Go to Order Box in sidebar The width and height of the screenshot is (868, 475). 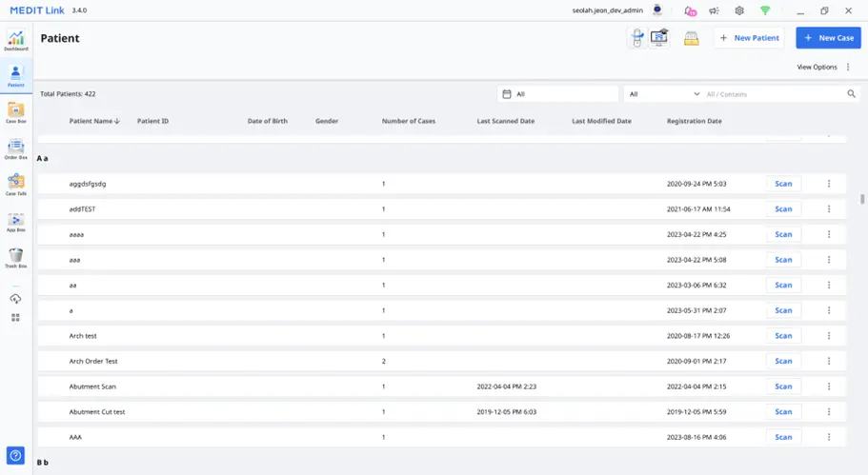click(x=16, y=148)
